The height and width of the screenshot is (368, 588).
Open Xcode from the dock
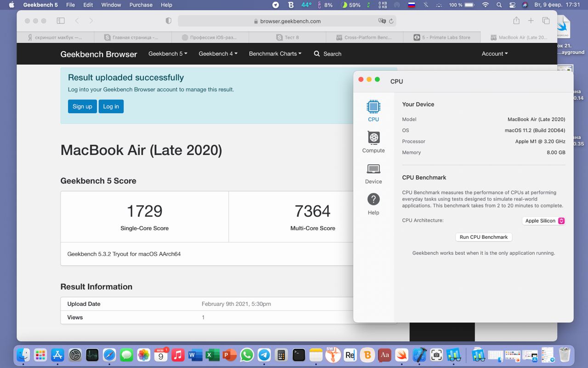point(419,355)
